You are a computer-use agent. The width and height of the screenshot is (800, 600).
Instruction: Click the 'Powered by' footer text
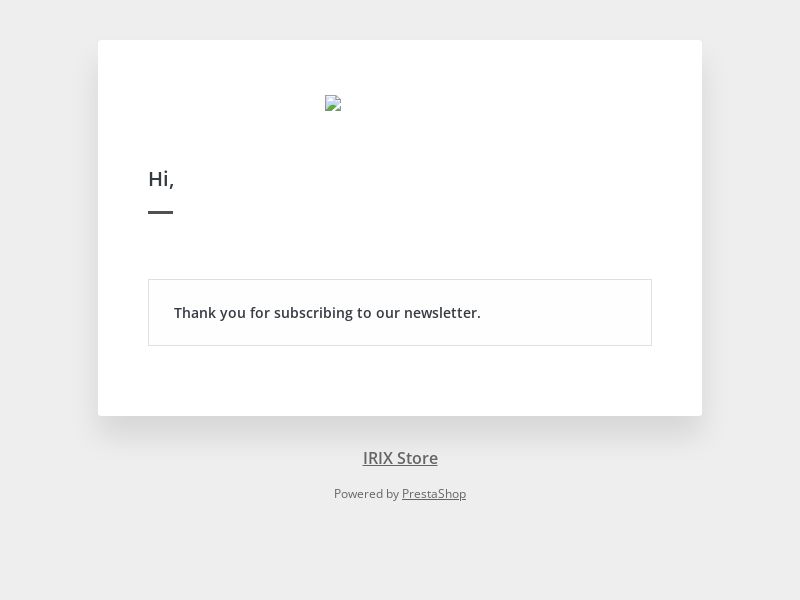point(366,494)
